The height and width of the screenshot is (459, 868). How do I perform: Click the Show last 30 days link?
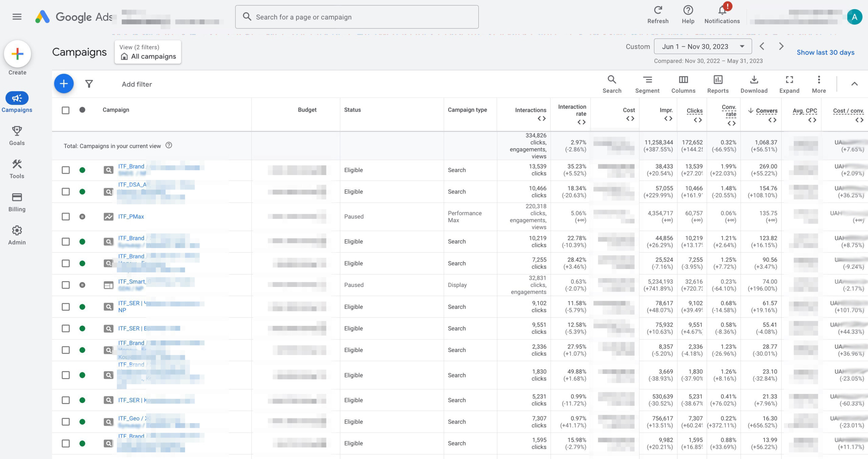825,52
